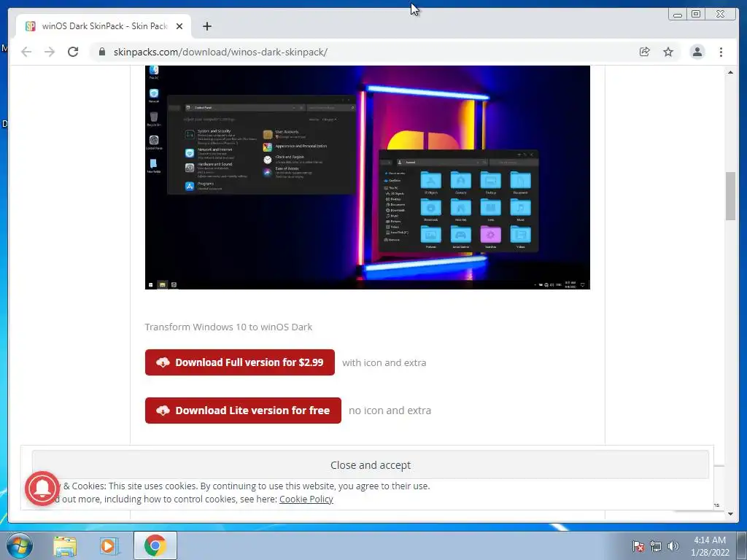
Task: Go forward to the next page
Action: pyautogui.click(x=50, y=52)
